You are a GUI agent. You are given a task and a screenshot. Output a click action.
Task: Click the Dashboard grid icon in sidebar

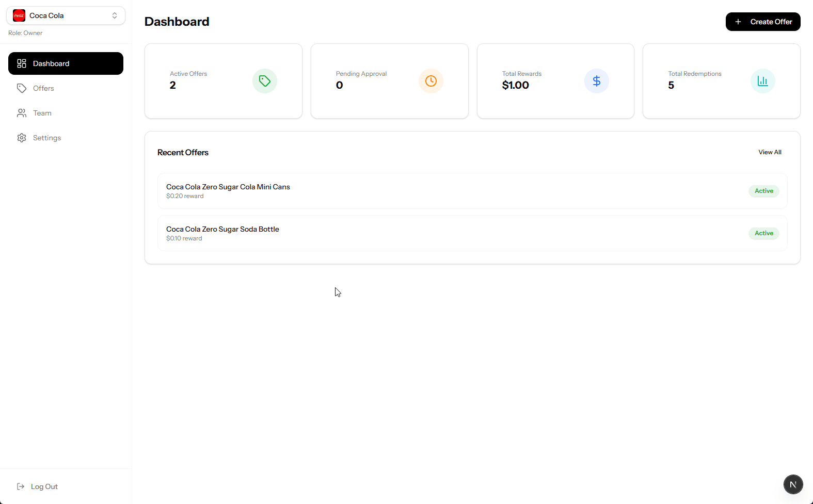(x=22, y=63)
